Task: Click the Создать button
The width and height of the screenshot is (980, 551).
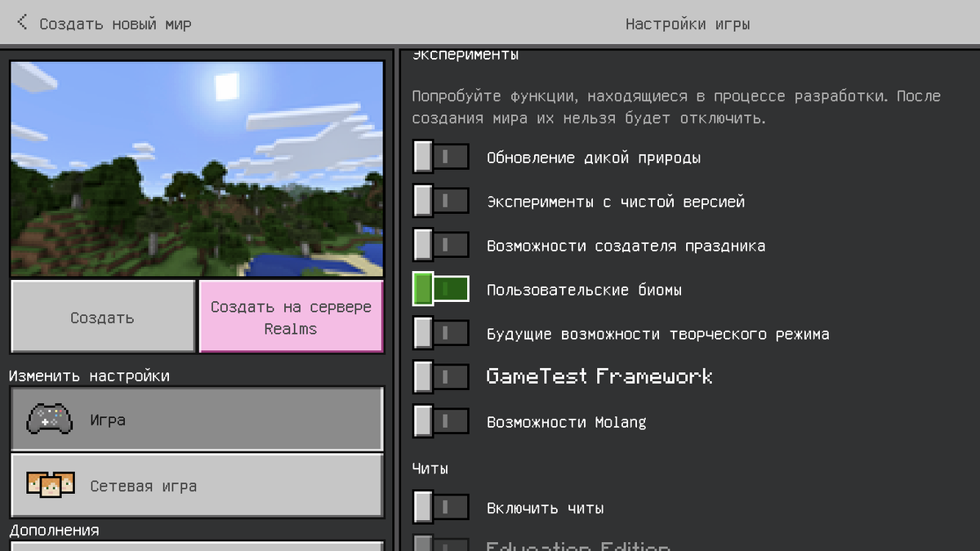Action: (x=103, y=317)
